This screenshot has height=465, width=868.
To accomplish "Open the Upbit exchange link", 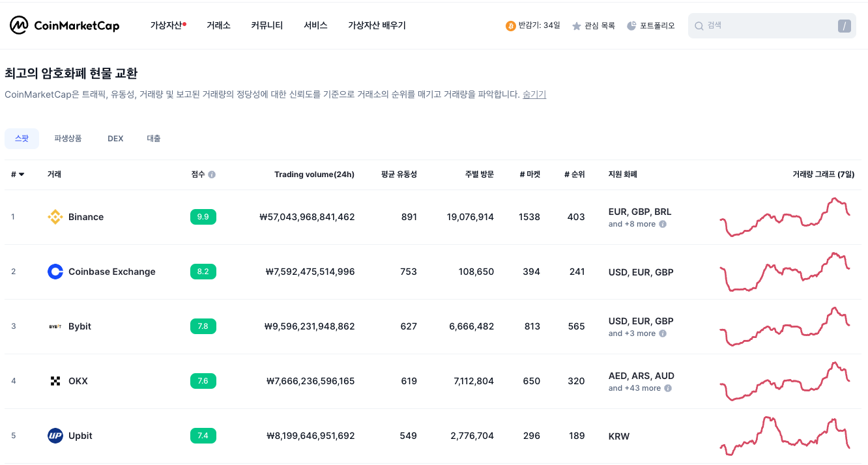I will point(80,436).
